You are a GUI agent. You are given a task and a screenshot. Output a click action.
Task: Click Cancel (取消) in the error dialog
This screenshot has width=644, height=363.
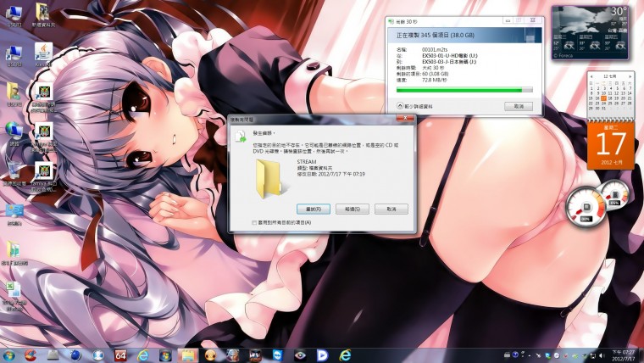pyautogui.click(x=391, y=209)
